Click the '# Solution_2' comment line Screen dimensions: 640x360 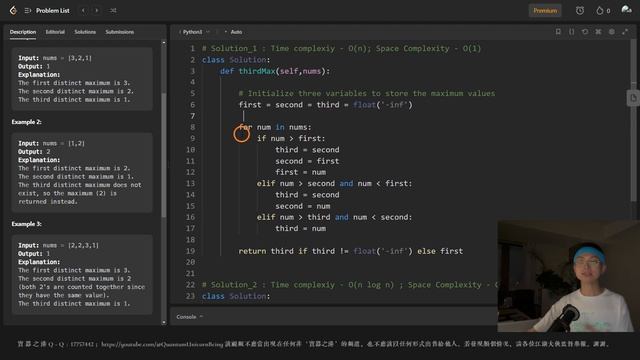point(350,285)
